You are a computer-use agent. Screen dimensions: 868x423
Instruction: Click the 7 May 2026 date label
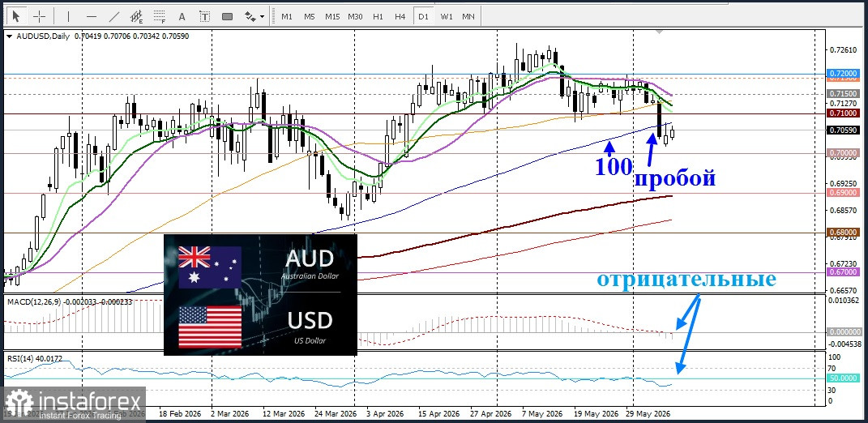click(x=542, y=413)
